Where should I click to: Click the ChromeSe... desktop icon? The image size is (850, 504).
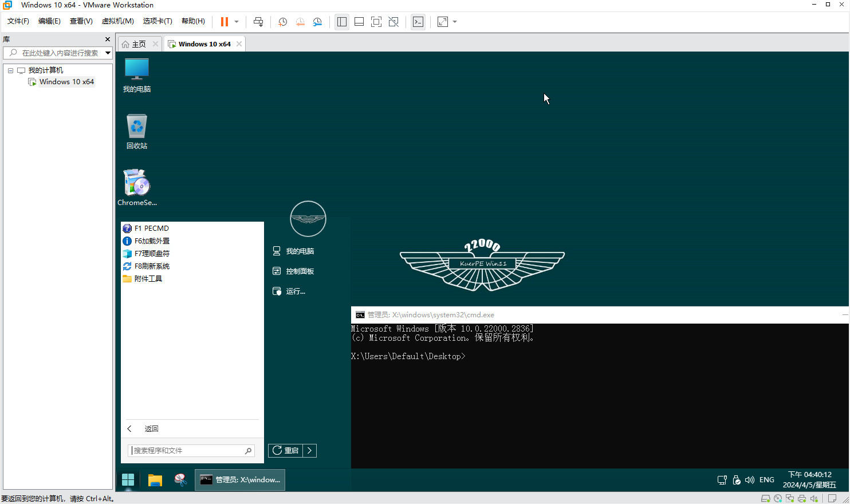[x=137, y=187]
